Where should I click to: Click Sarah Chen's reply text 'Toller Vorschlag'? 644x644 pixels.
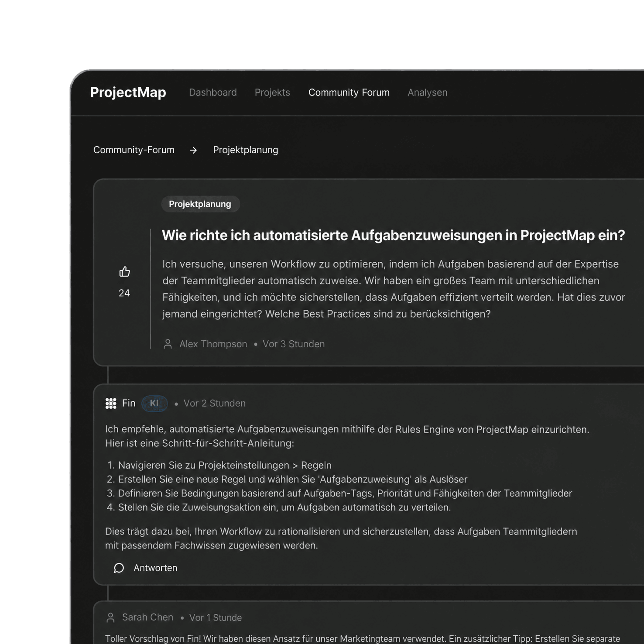363,638
